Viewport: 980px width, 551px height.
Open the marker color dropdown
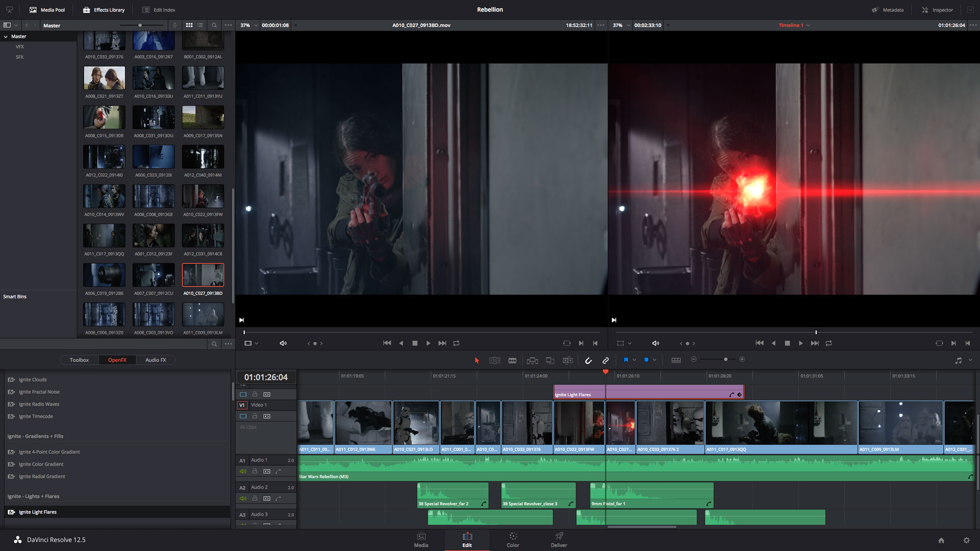(x=655, y=360)
